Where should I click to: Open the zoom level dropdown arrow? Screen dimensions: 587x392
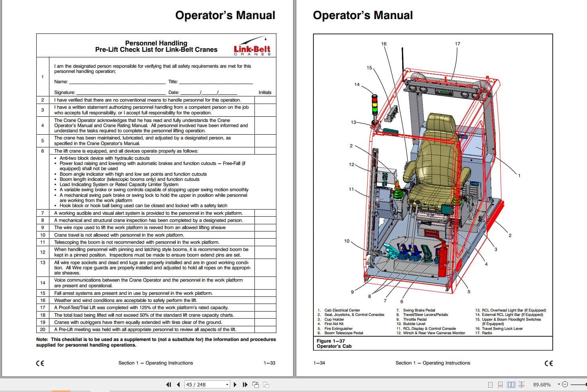click(559, 384)
